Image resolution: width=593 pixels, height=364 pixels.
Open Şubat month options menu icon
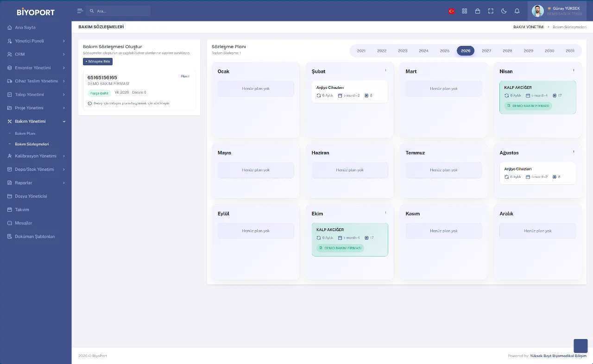[385, 70]
